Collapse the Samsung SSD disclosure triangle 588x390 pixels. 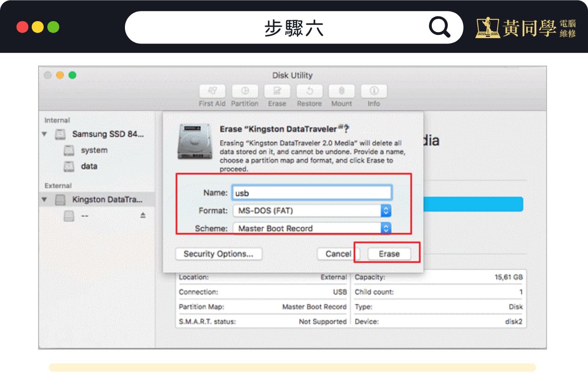pos(45,134)
